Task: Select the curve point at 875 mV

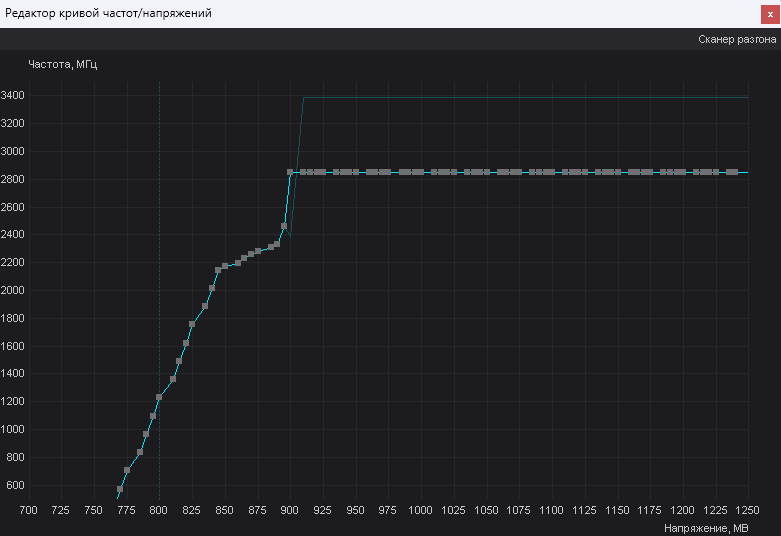Action: coord(258,251)
